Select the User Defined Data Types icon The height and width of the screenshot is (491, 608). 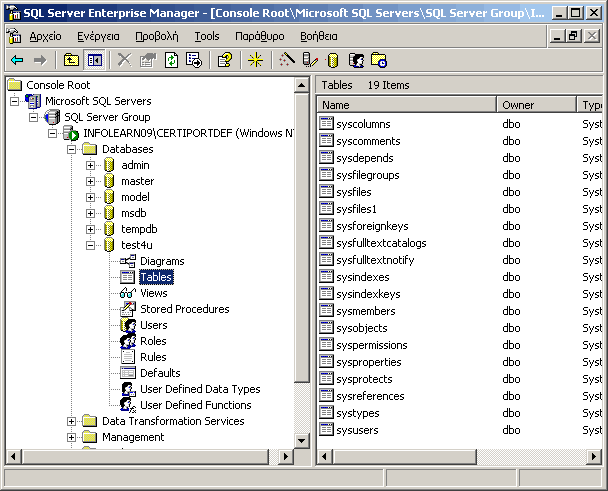tap(128, 389)
